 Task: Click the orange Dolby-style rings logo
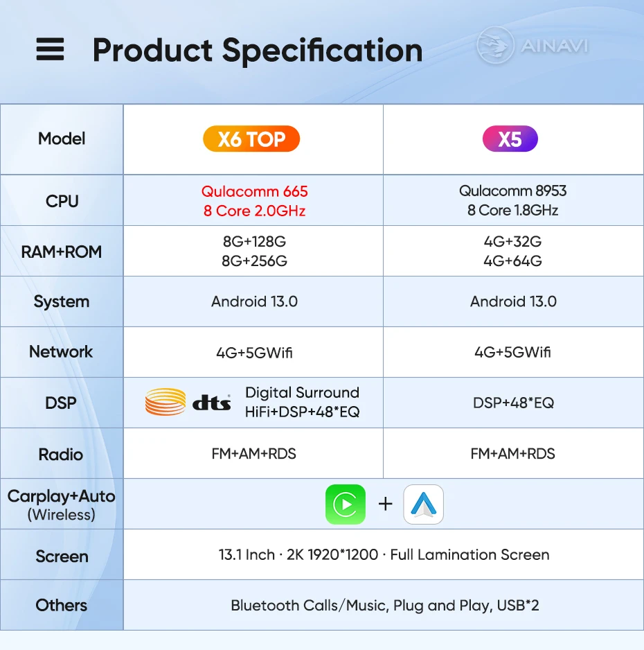166,402
